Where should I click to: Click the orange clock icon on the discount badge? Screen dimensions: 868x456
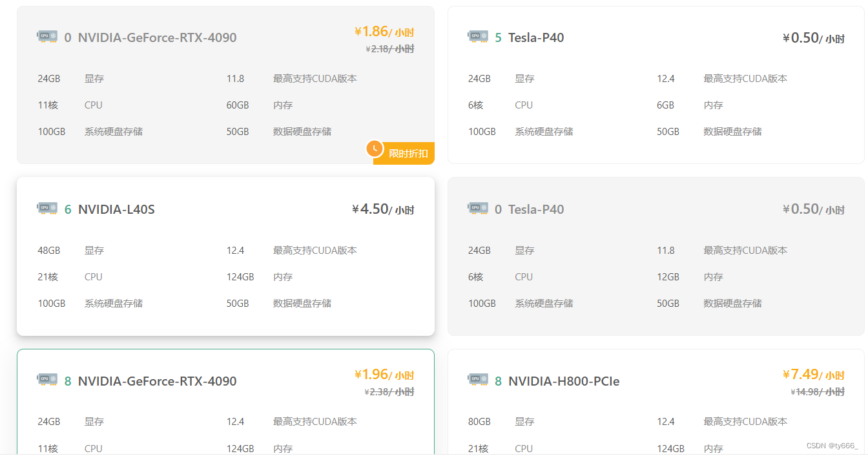point(375,149)
